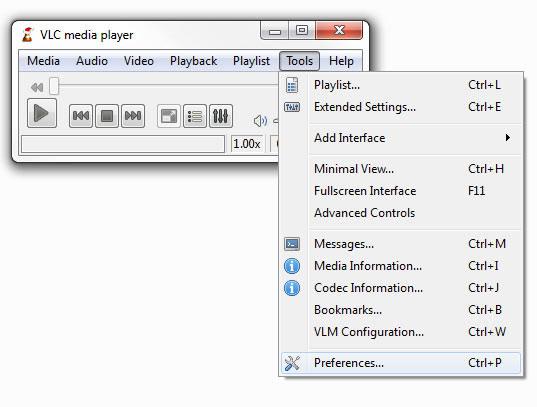Click the F11 shortcut text
Viewport: 537px width, 407px height.
click(x=477, y=190)
